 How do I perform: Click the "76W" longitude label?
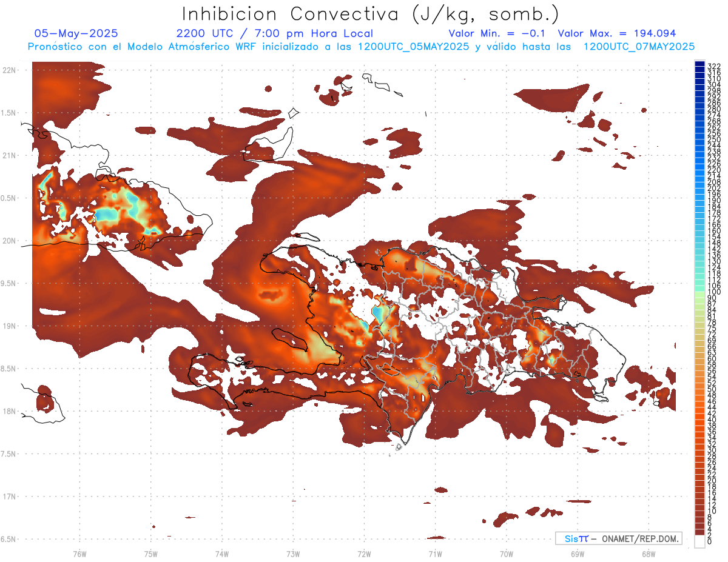pyautogui.click(x=79, y=554)
